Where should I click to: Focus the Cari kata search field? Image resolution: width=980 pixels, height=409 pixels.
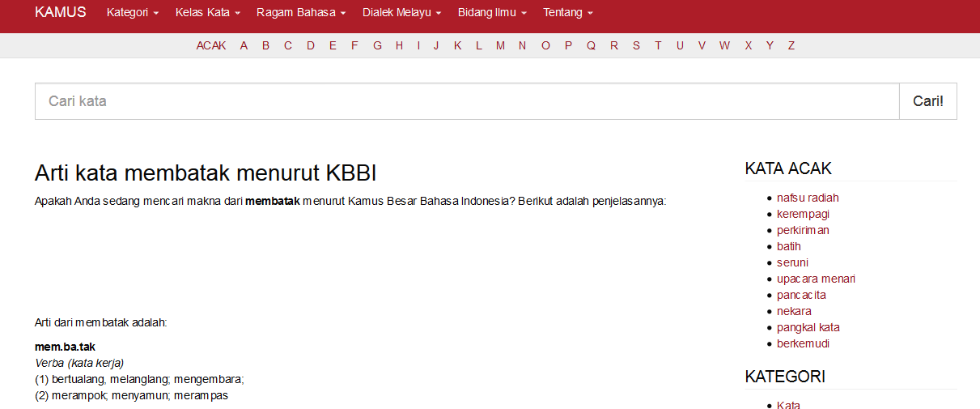(467, 101)
